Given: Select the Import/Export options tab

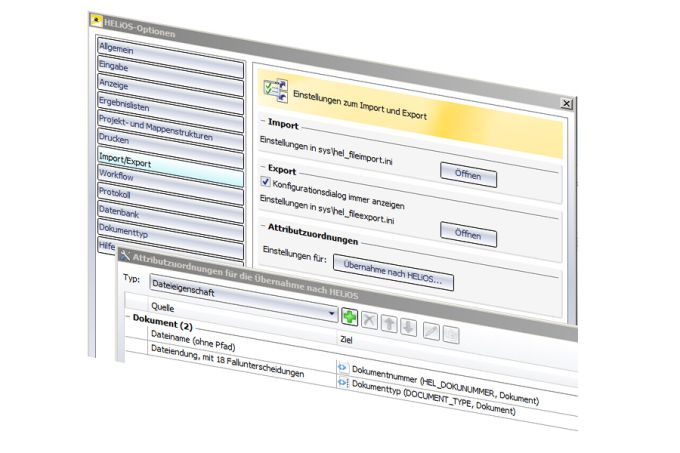Looking at the screenshot, I should (170, 168).
